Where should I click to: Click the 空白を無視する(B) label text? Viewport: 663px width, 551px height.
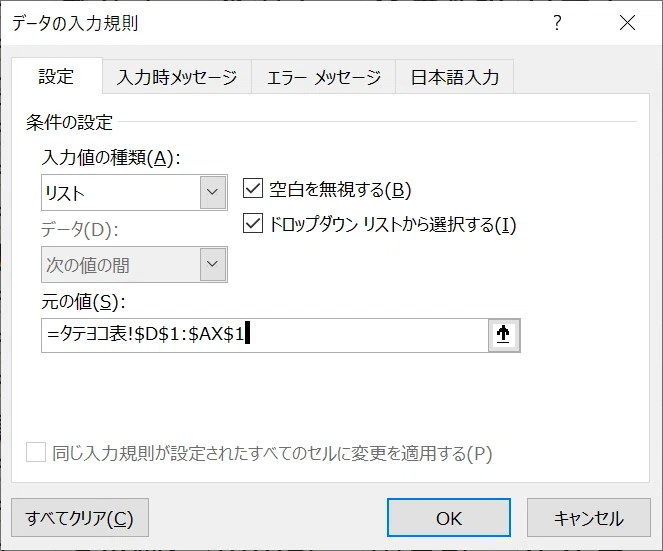pyautogui.click(x=340, y=189)
